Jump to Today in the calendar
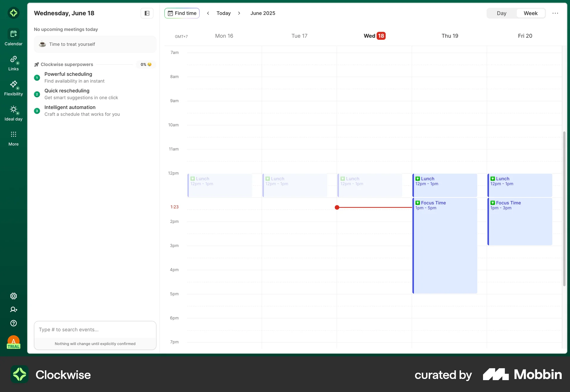Screen dimensions: 570x392 pyautogui.click(x=224, y=13)
